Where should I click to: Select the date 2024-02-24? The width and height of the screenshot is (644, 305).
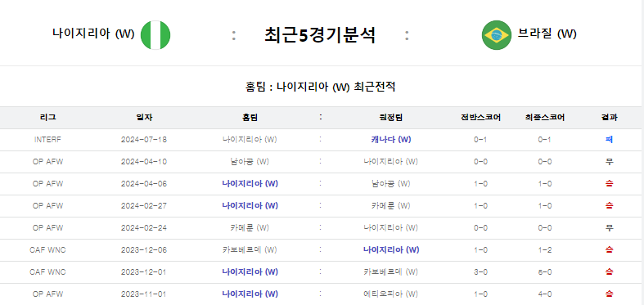144,228
